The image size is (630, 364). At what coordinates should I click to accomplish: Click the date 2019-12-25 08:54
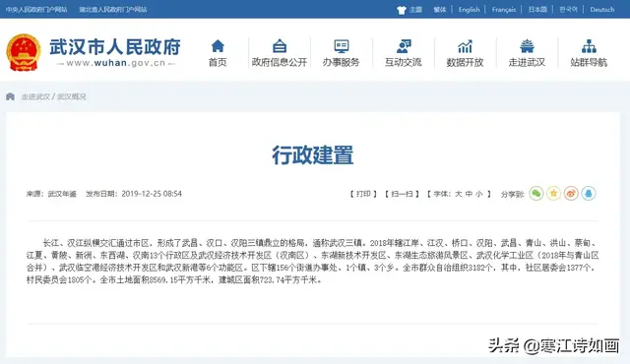click(x=152, y=194)
